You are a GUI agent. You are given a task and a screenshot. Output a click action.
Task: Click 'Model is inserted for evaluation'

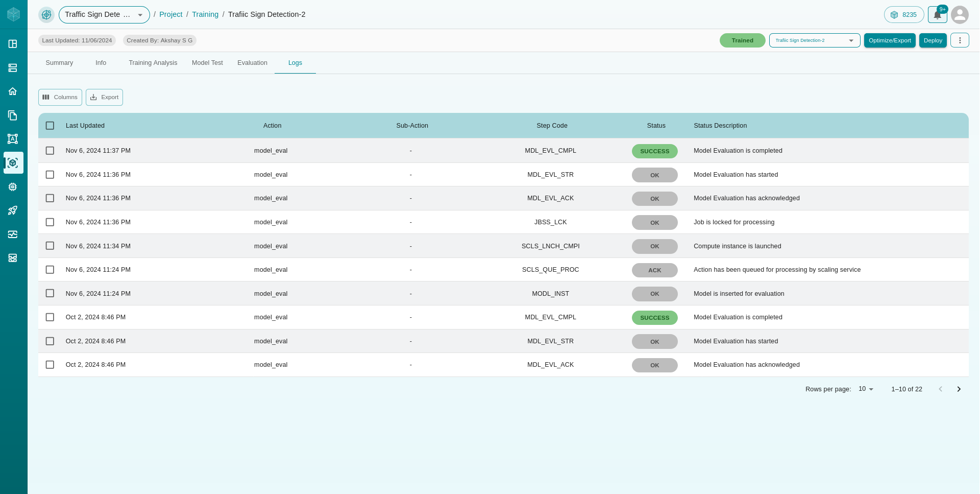coord(739,294)
